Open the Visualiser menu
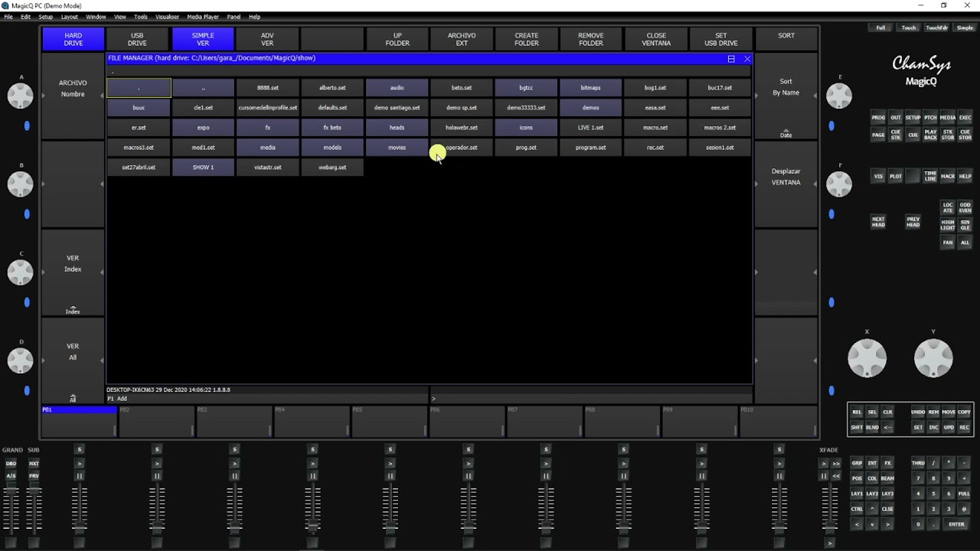Image resolution: width=980 pixels, height=551 pixels. pos(167,17)
